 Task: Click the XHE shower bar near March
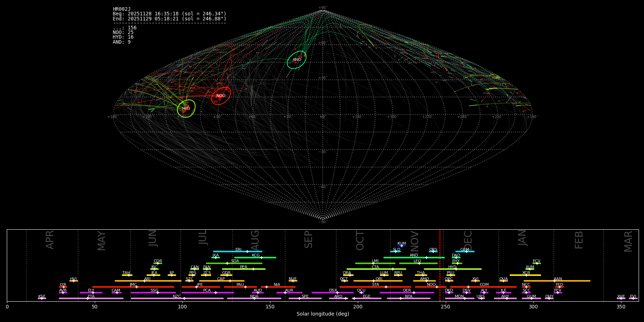click(x=621, y=298)
